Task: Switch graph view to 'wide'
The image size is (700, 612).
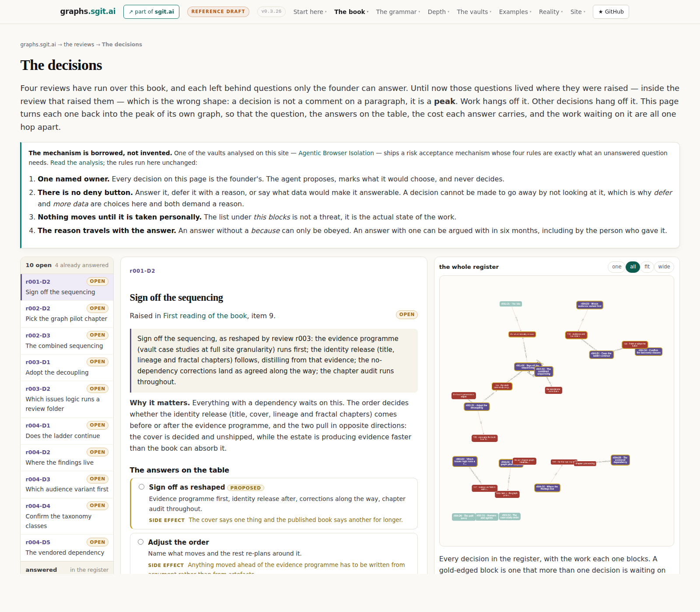Action: tap(664, 267)
